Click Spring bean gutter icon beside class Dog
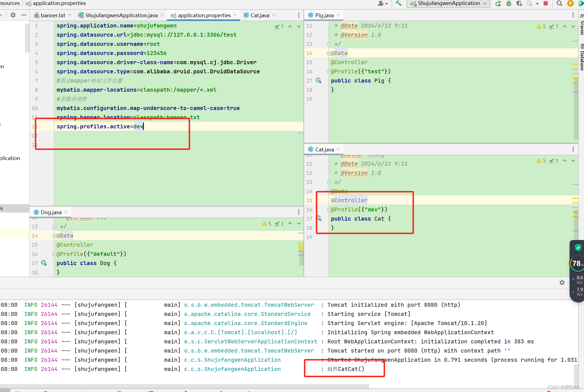The width and height of the screenshot is (584, 392). (44, 263)
